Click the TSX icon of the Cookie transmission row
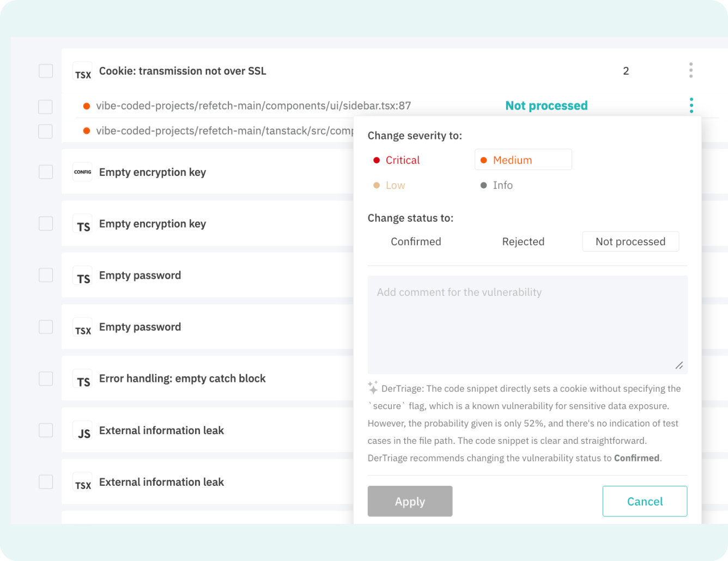Viewport: 728px width, 561px height. 83,71
